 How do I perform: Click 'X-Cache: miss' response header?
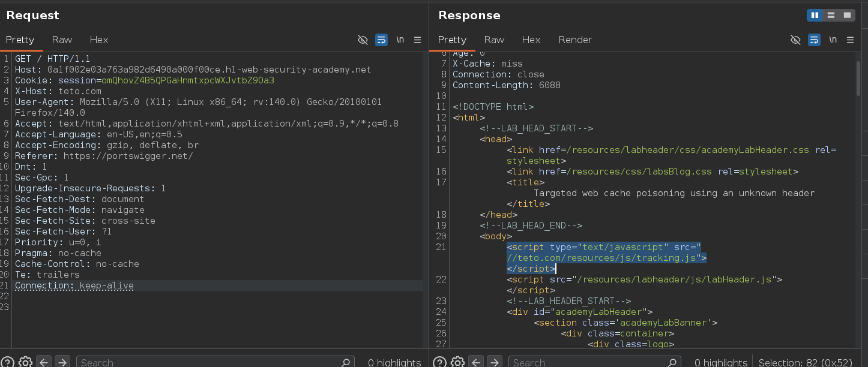487,64
